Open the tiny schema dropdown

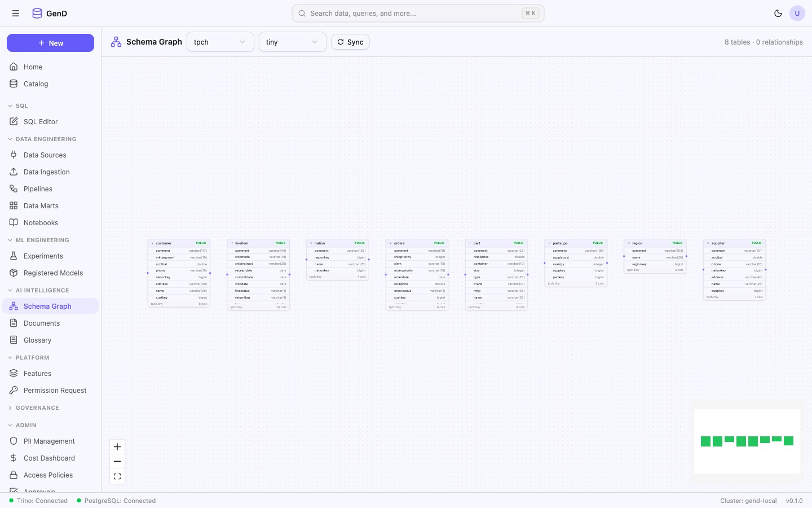[292, 42]
